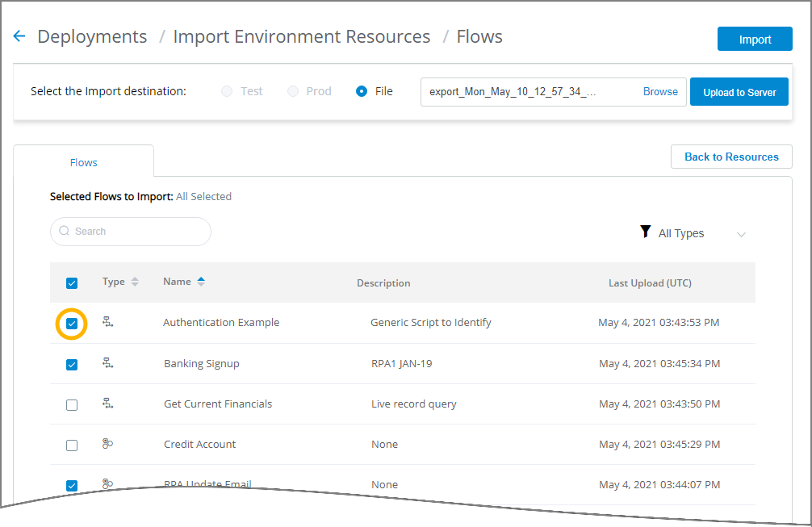812x527 pixels.
Task: Open the All Types filter dropdown
Action: (x=693, y=233)
